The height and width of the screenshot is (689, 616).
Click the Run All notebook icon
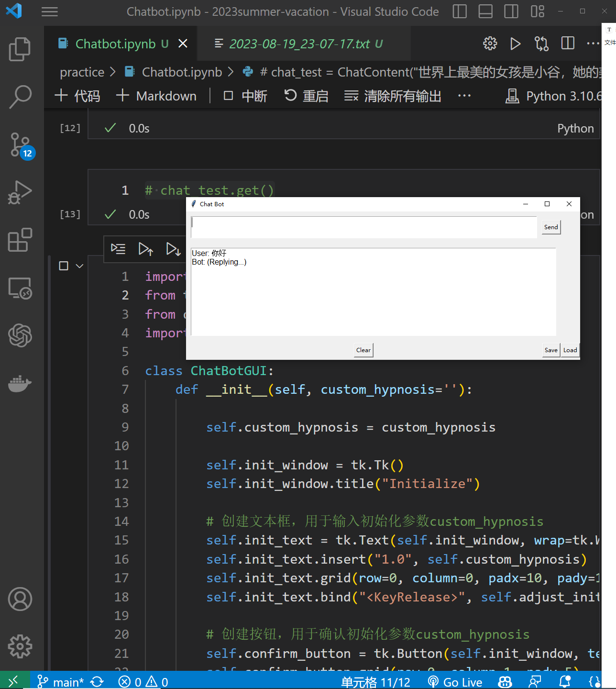515,44
